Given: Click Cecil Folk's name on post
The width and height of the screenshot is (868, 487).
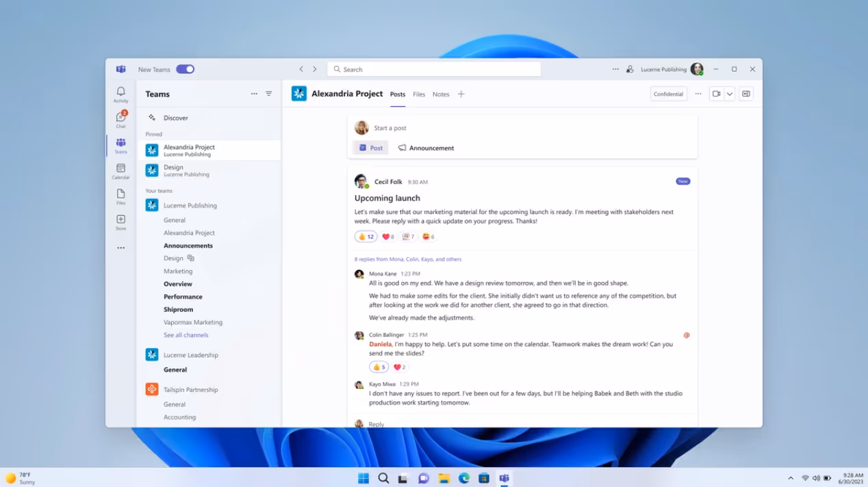Looking at the screenshot, I should pyautogui.click(x=388, y=182).
